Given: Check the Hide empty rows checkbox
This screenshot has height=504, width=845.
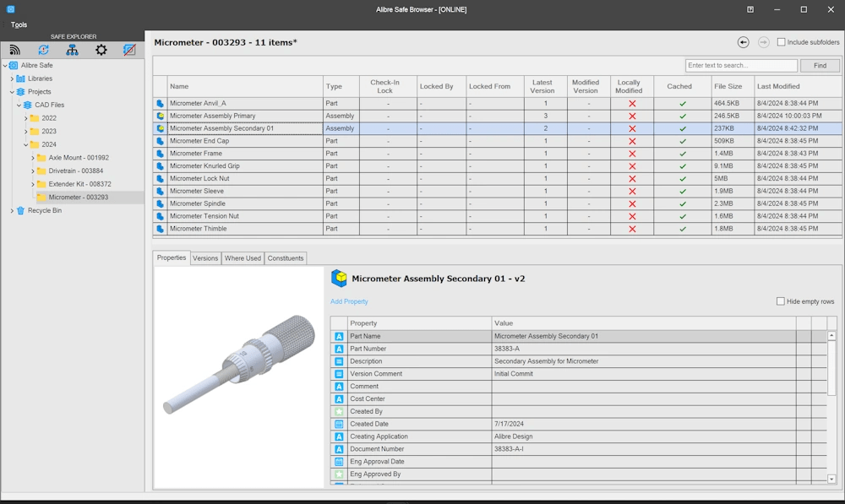Looking at the screenshot, I should [781, 301].
